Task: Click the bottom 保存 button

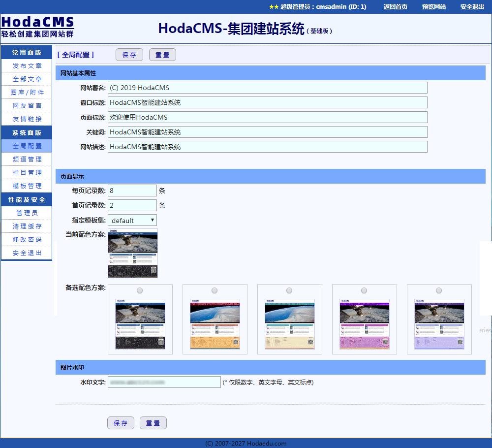Action: pos(121,423)
